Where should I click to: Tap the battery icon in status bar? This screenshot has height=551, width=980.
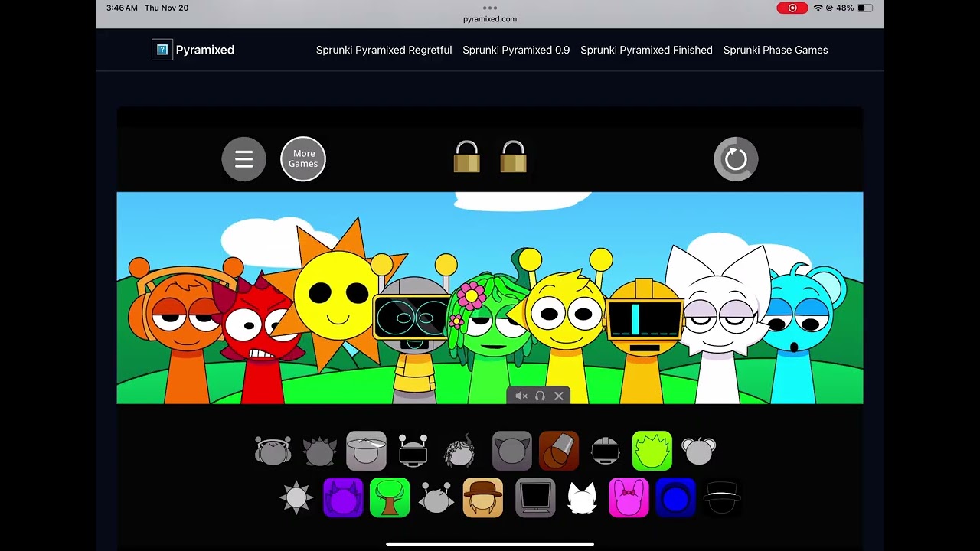pyautogui.click(x=865, y=8)
